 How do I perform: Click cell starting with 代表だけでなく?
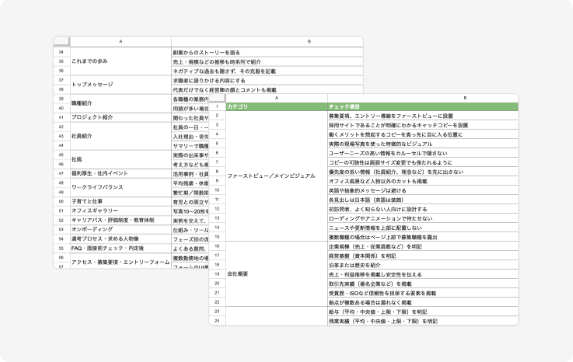267,89
